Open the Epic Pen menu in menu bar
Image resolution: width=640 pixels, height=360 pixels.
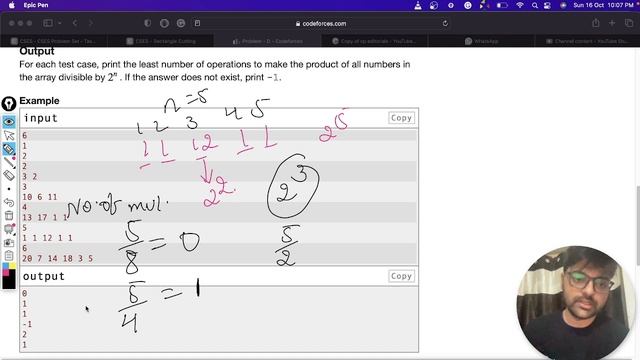click(x=36, y=5)
